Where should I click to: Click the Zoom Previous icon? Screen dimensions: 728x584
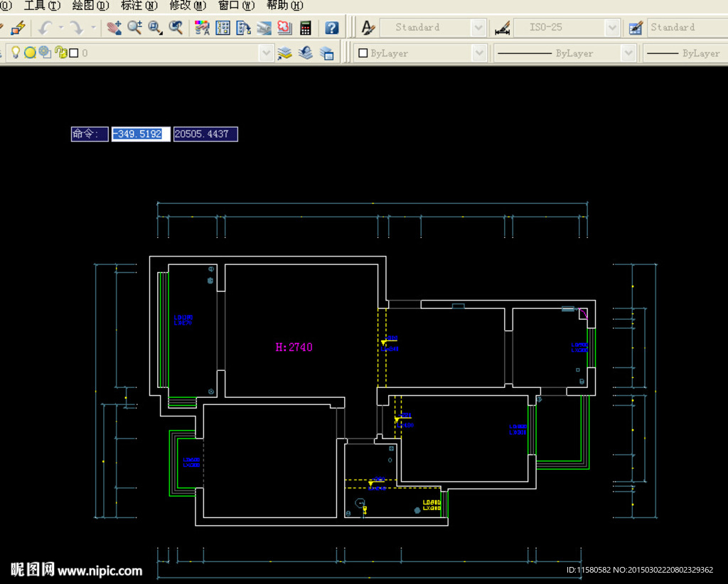point(176,28)
